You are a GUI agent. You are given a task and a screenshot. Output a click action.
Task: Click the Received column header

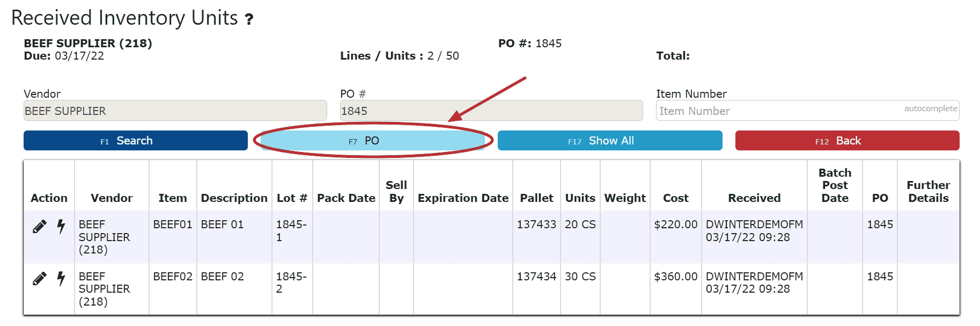pyautogui.click(x=754, y=198)
